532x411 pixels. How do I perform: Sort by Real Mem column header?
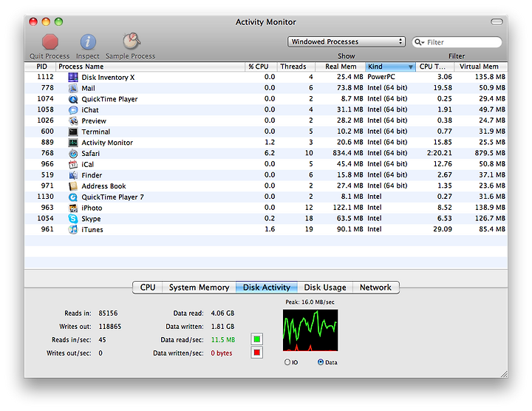[x=341, y=67]
